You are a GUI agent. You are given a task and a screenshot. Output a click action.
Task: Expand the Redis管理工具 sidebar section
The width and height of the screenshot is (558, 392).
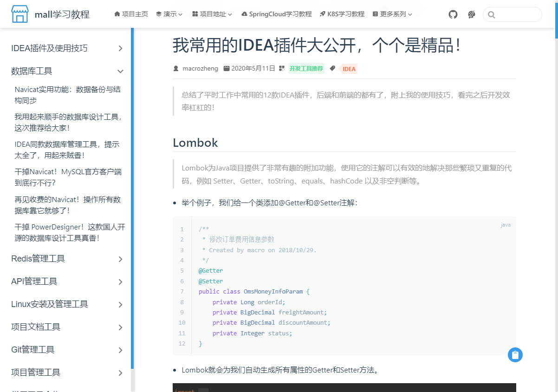click(67, 259)
